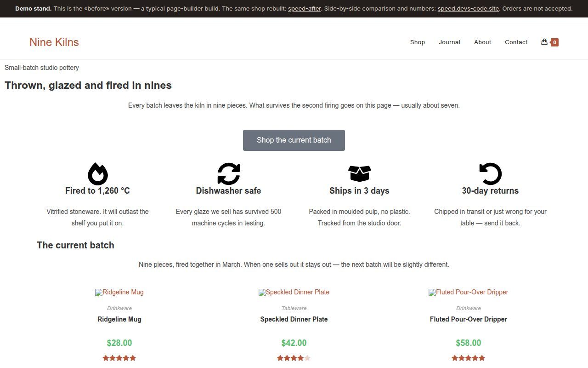588x368 pixels.
Task: Click the Fluted Pour-Over Dripper product image
Action: tap(469, 292)
